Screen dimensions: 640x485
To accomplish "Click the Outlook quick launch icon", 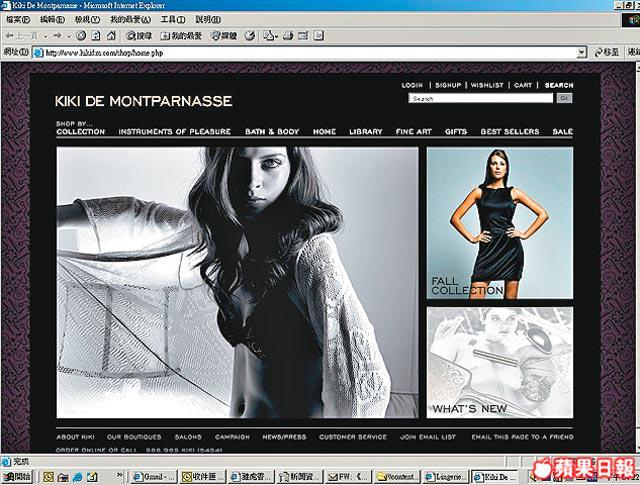I will click(49, 476).
